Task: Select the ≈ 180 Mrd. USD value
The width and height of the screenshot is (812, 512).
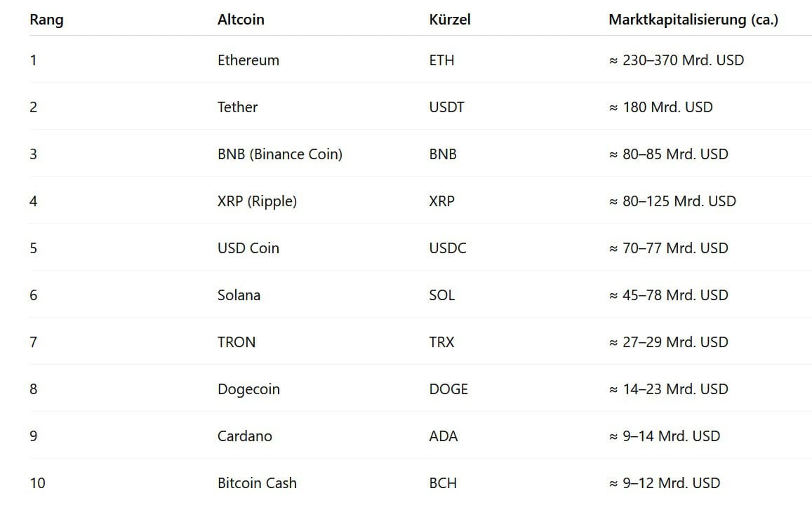Action: coord(661,107)
